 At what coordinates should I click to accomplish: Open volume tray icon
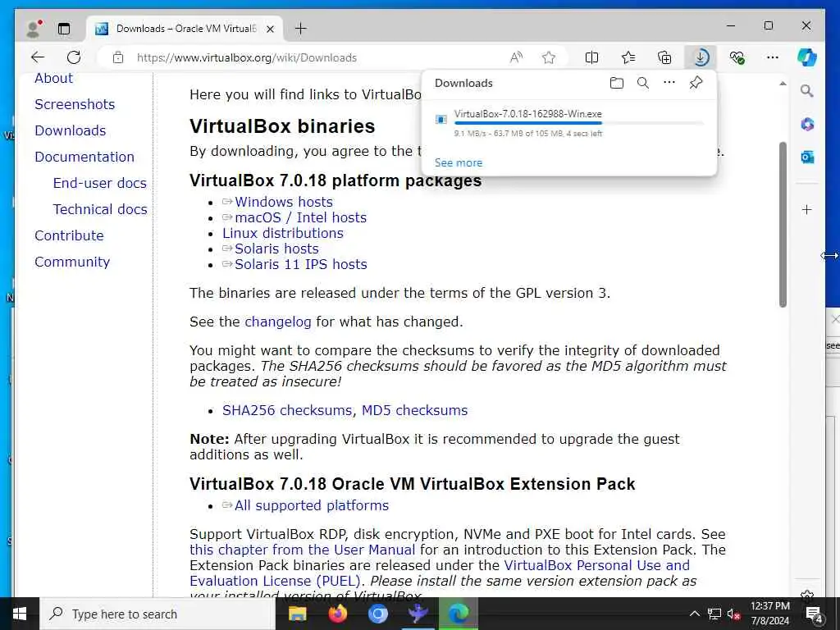pyautogui.click(x=733, y=614)
